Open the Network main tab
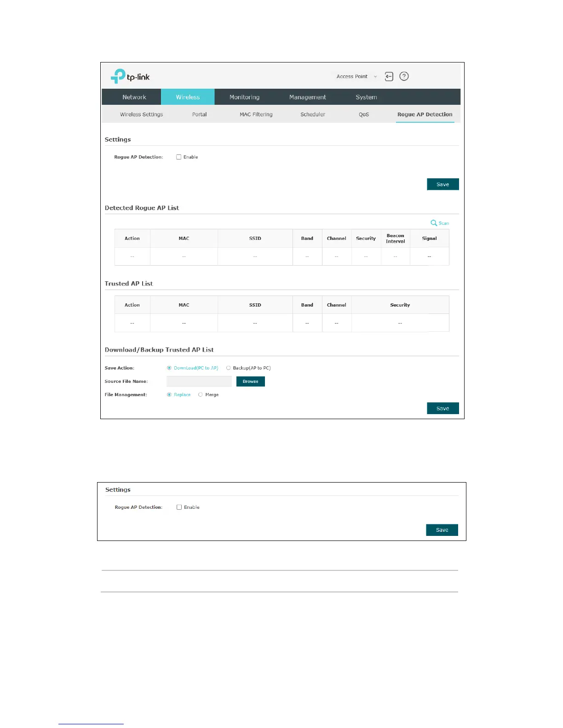563x728 pixels. [x=134, y=97]
